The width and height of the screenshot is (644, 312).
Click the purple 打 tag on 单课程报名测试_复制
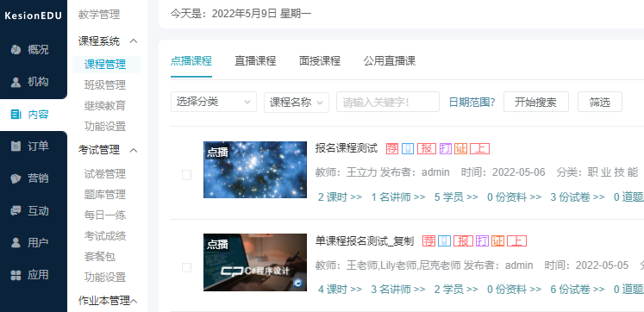click(482, 241)
